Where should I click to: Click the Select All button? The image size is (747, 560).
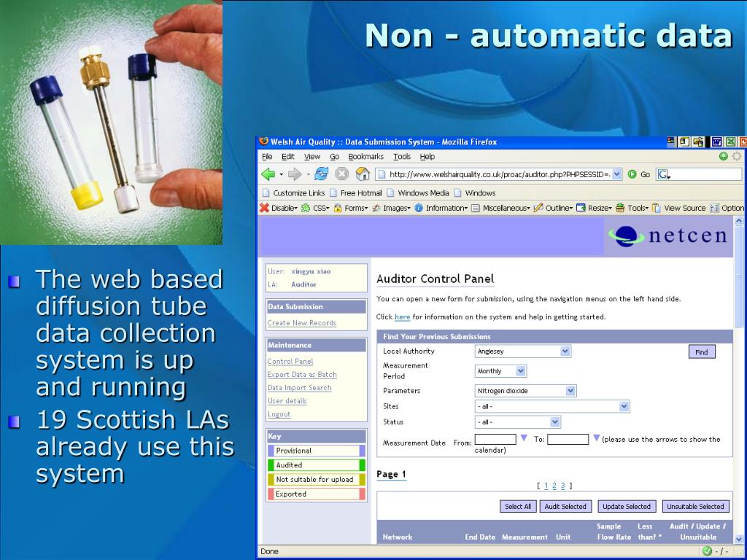[518, 507]
